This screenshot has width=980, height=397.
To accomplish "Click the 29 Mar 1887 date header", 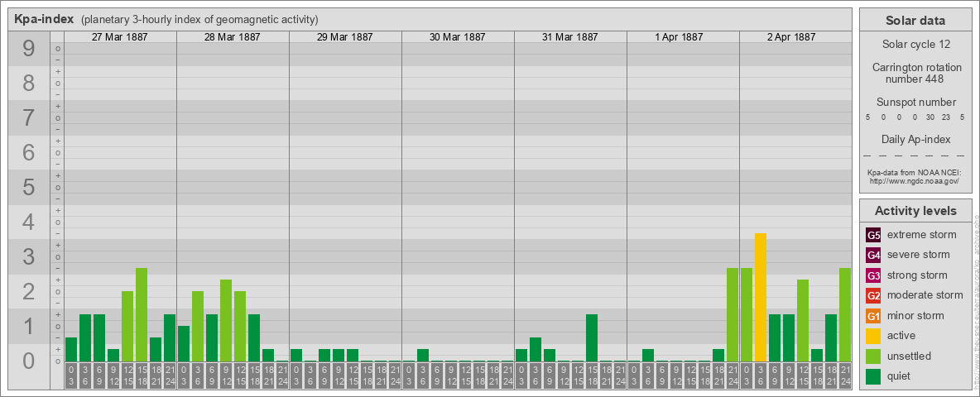I will [345, 37].
